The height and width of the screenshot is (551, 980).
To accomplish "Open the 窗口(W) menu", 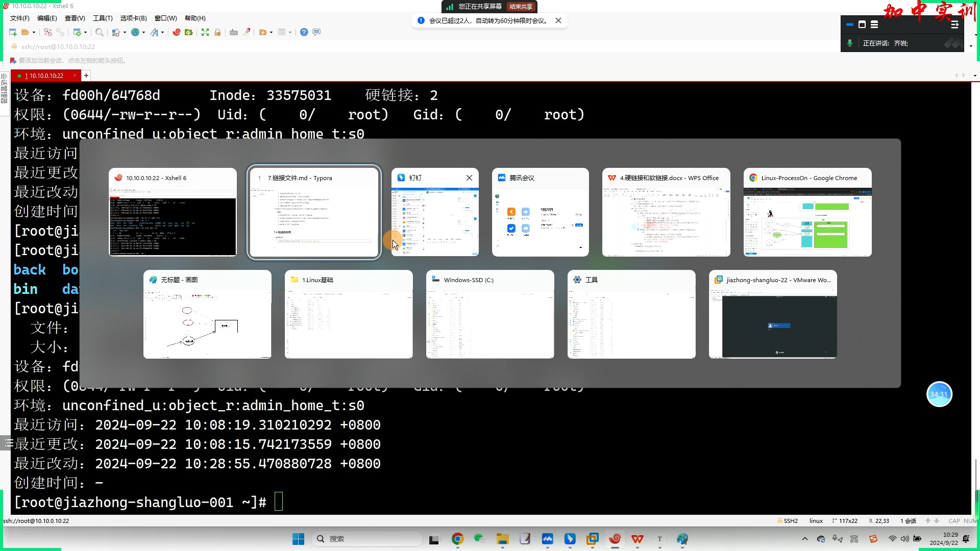I will [x=166, y=18].
